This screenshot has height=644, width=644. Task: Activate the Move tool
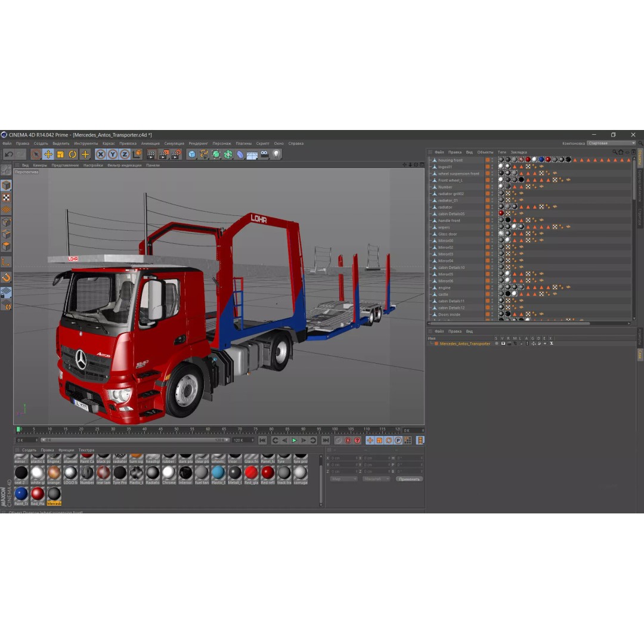tap(48, 154)
